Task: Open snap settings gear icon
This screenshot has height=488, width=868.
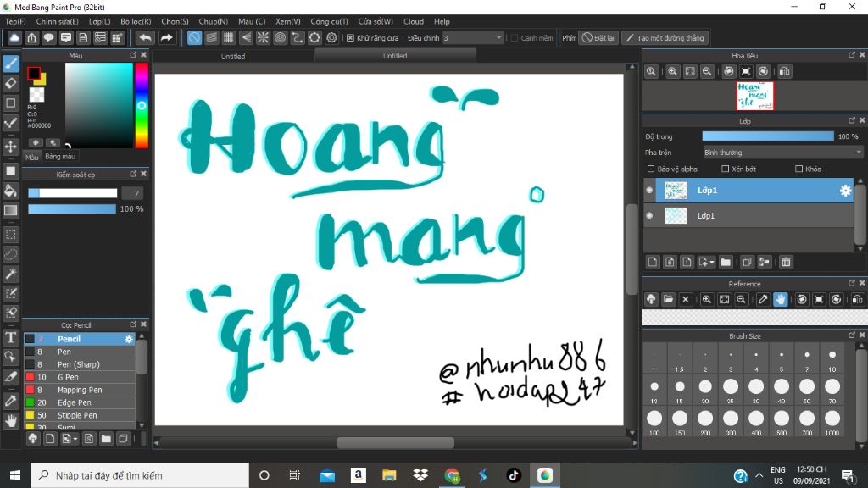Action: [x=331, y=37]
